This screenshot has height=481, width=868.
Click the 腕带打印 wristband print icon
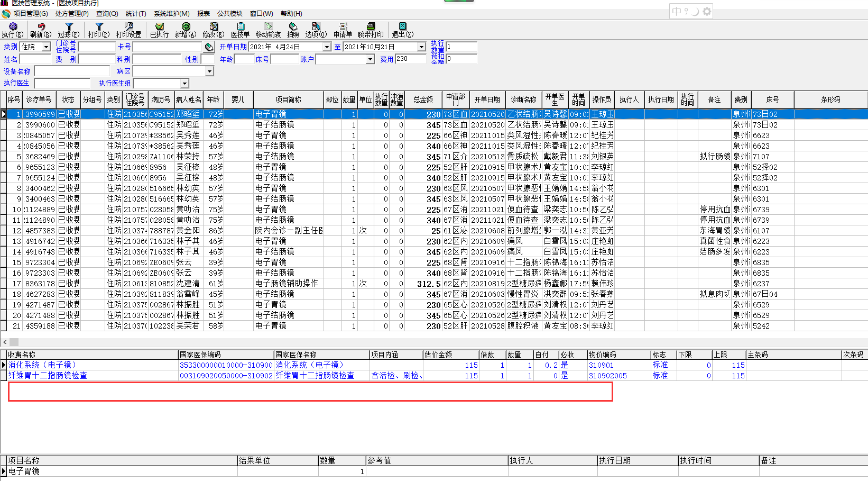coord(371,30)
